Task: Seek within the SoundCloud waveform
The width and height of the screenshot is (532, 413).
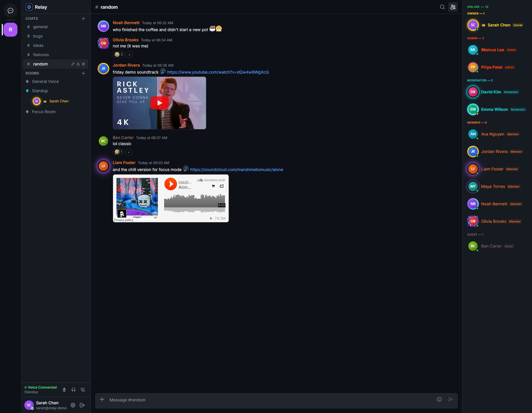Action: [x=195, y=203]
